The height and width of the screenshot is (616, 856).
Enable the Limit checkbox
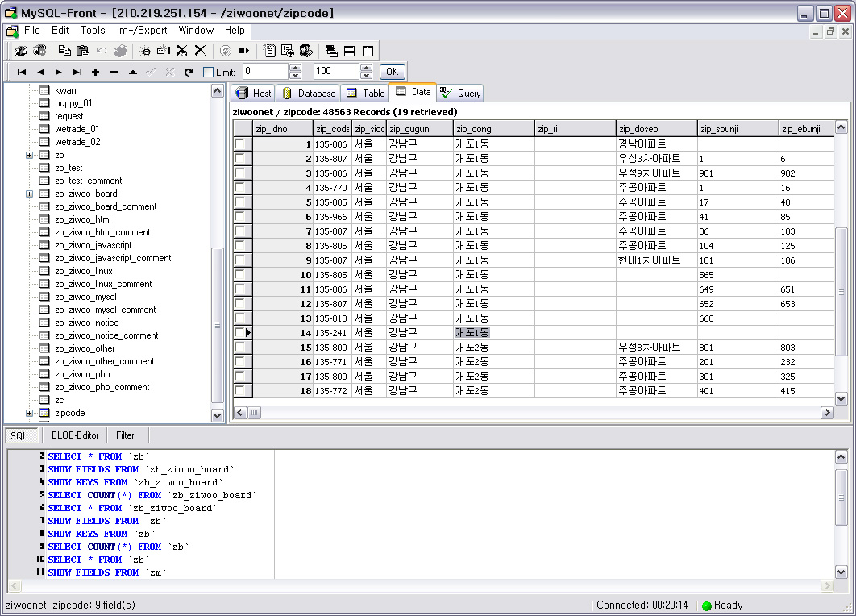[x=208, y=72]
